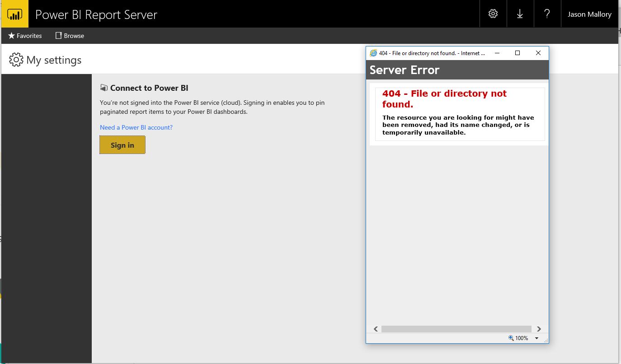Open the Need a Power BI account link

point(136,127)
